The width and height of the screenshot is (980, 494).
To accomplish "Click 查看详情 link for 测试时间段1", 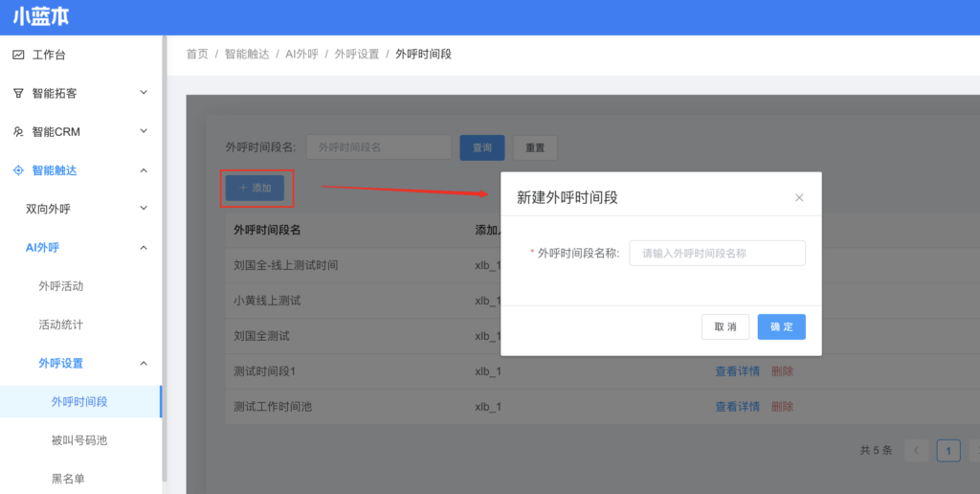I will [x=737, y=371].
